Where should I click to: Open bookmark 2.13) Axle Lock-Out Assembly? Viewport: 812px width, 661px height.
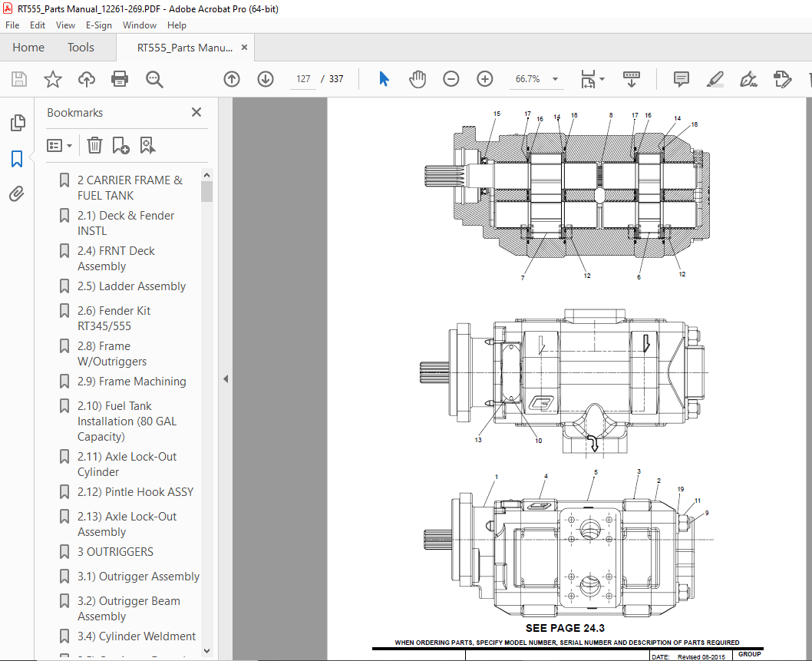point(127,524)
